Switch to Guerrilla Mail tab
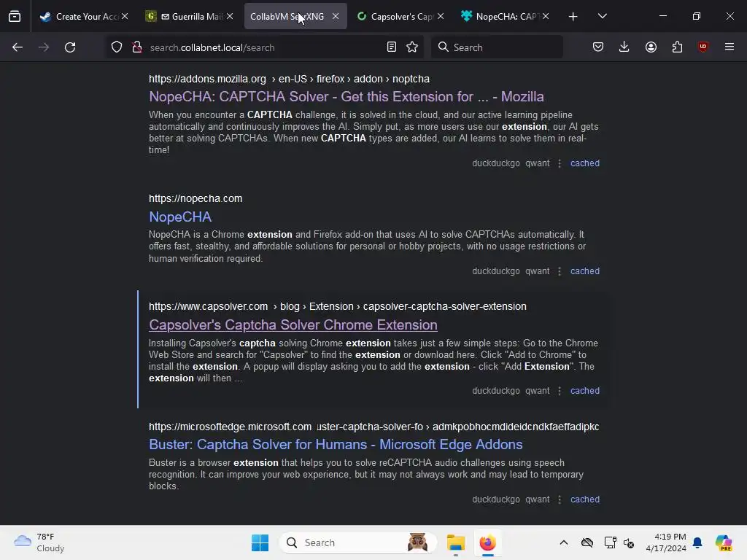 [190, 16]
